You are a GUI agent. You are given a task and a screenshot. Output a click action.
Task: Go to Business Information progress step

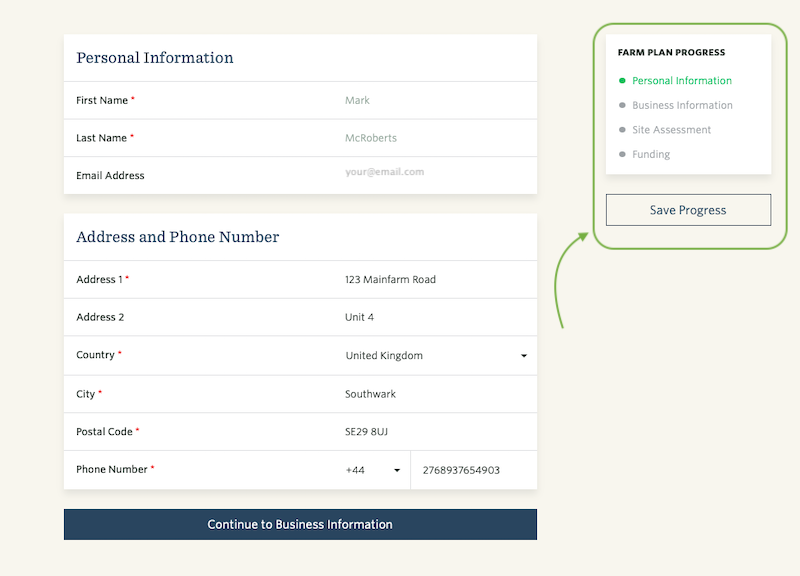682,105
